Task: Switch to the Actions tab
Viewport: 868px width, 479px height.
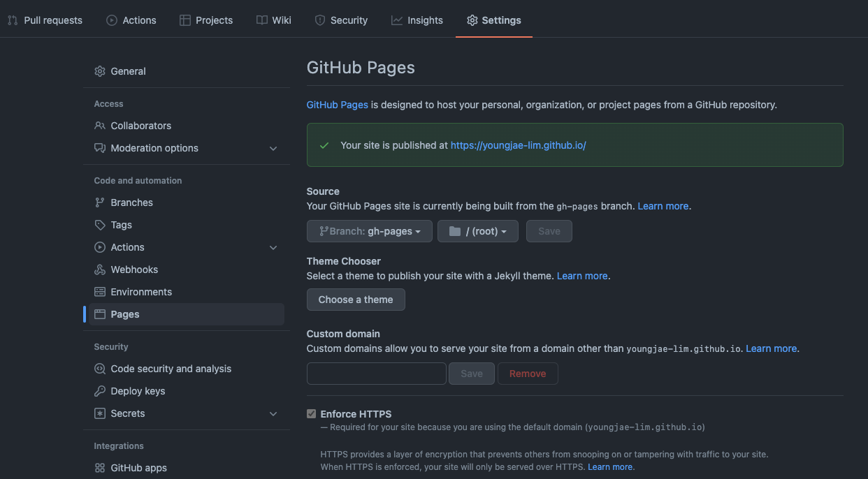Action: [131, 20]
